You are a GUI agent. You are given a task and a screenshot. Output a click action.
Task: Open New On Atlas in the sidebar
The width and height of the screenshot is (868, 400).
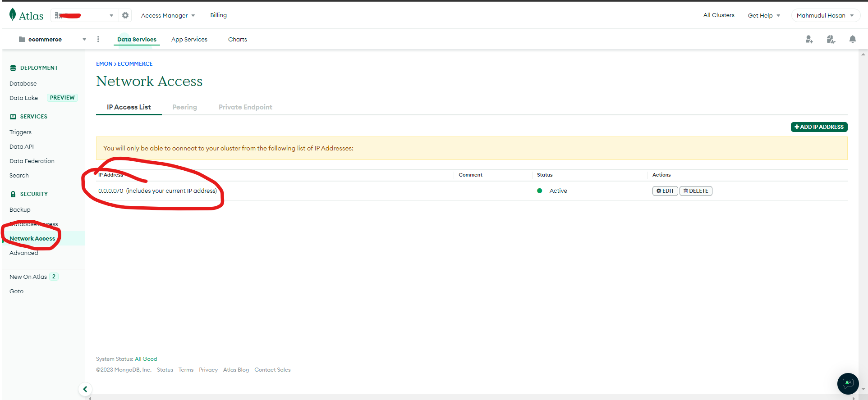[x=28, y=277]
